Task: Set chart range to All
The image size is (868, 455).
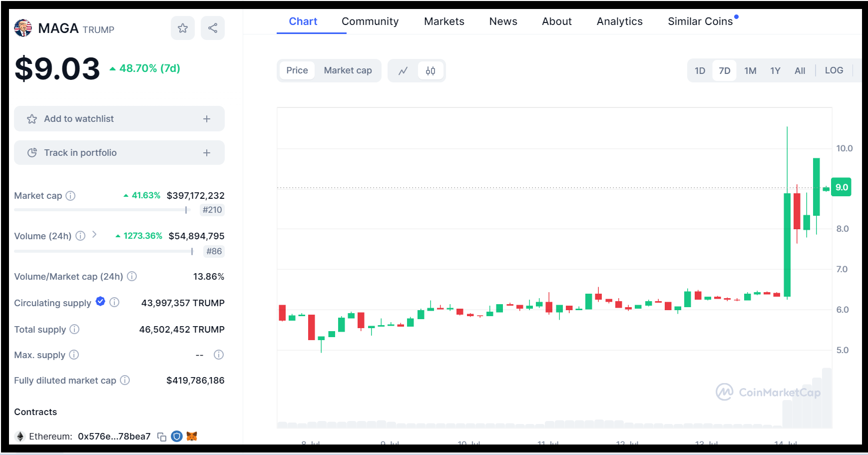Action: 800,70
